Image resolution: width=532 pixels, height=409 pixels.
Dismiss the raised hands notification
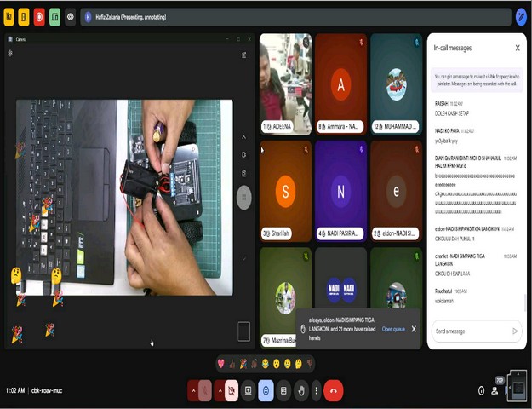click(414, 329)
